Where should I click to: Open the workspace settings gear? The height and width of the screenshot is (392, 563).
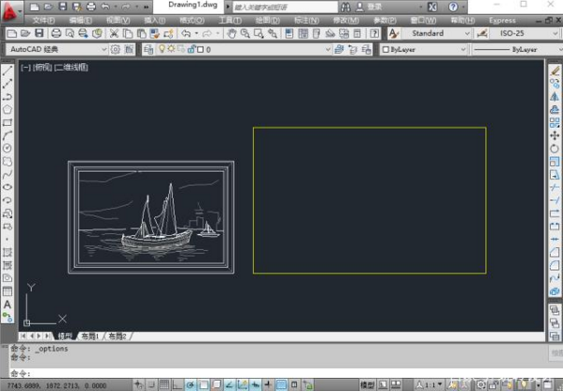(x=116, y=49)
